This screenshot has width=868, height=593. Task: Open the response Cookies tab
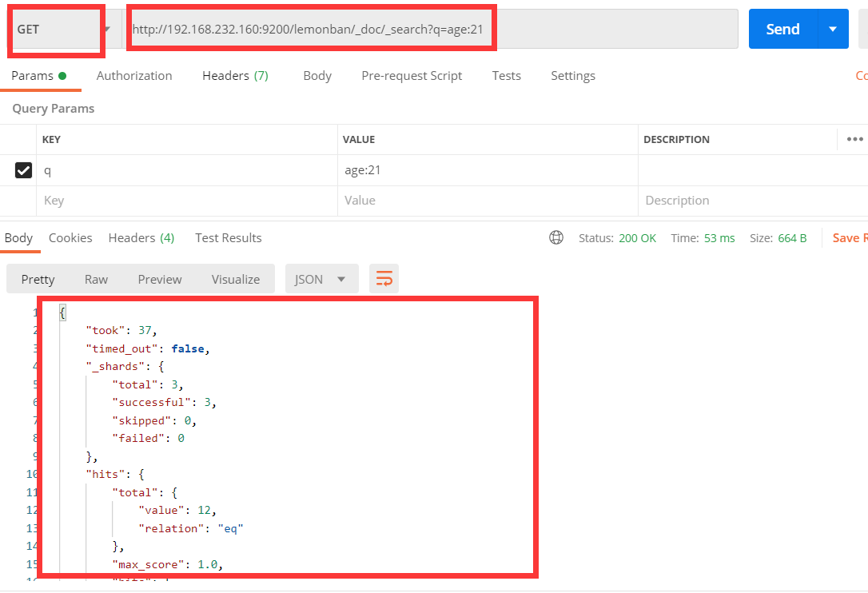[x=70, y=238]
